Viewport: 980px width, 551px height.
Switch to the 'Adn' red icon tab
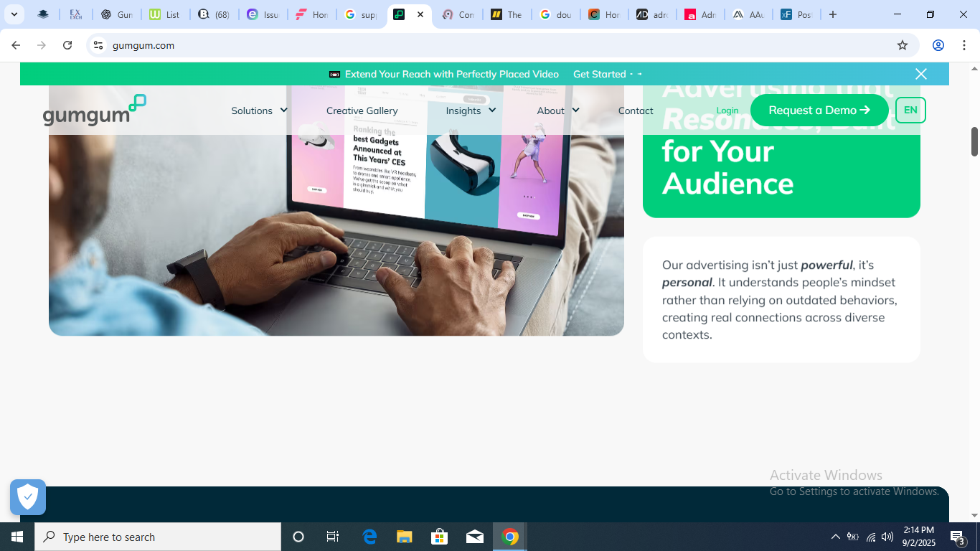(701, 14)
